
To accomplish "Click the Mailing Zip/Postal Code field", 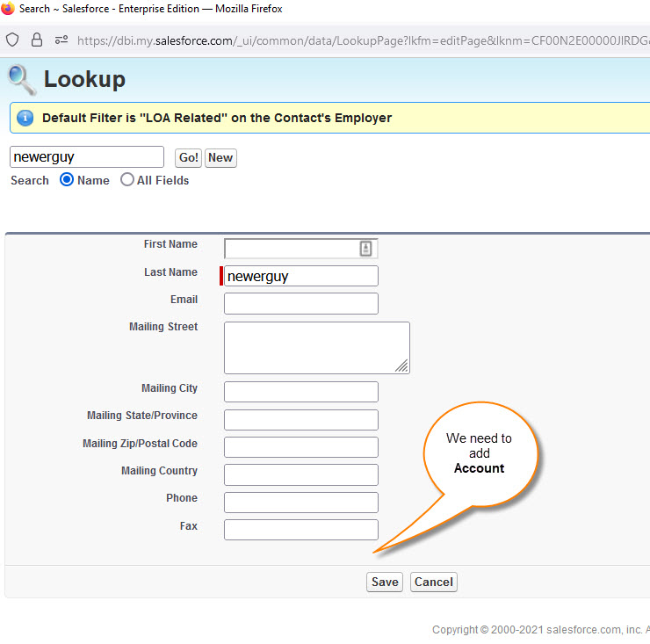I will [x=301, y=447].
